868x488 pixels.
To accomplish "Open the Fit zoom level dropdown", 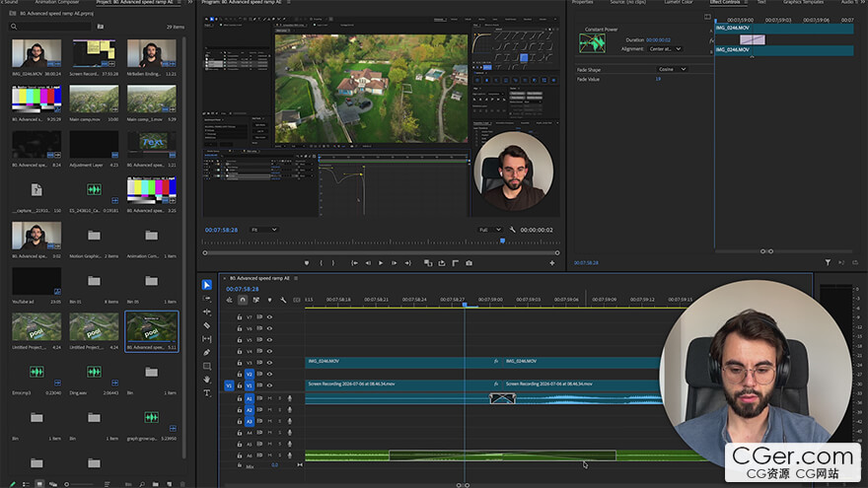I will pos(264,230).
